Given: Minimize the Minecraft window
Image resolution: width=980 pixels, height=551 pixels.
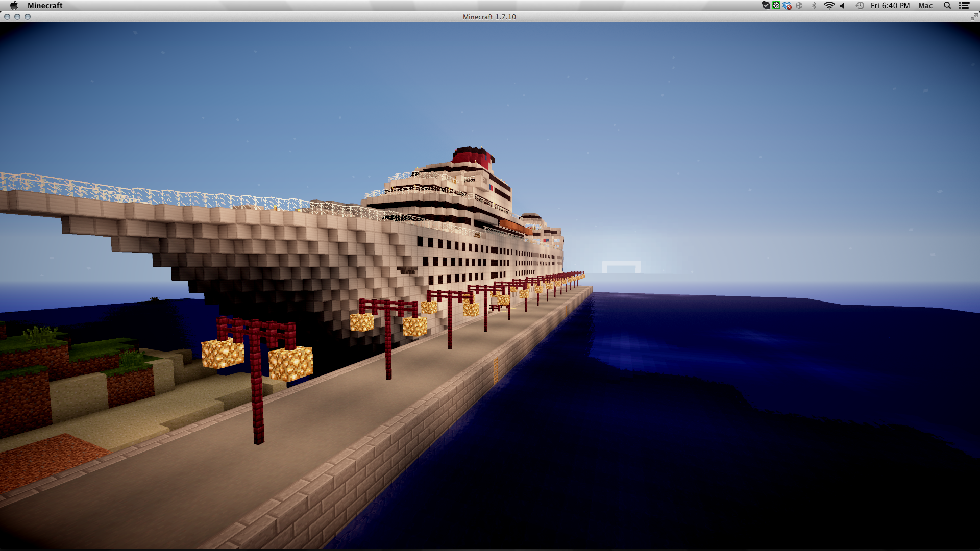Looking at the screenshot, I should pos(17,17).
